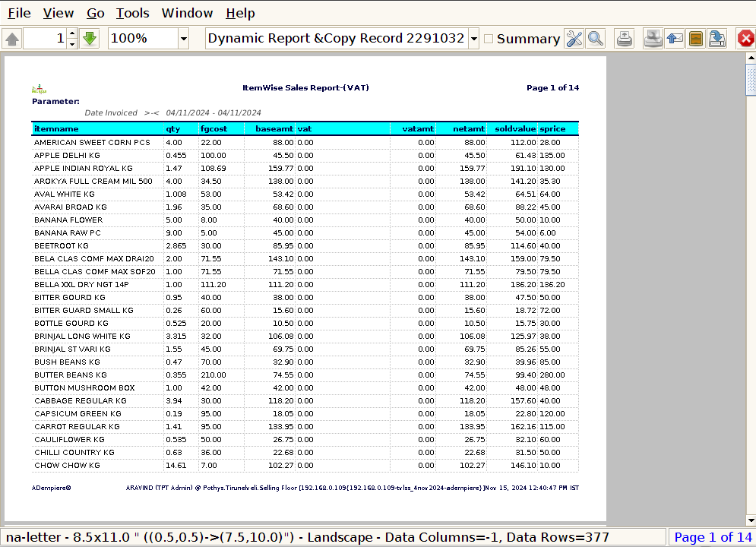
Task: Select 'CHOW CHOW KG' item name
Action: pos(67,466)
